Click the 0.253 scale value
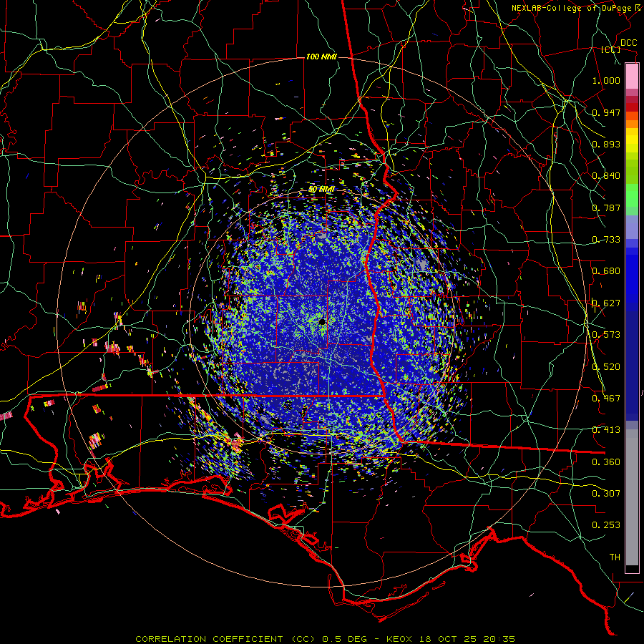The image size is (644, 644). pos(606,525)
